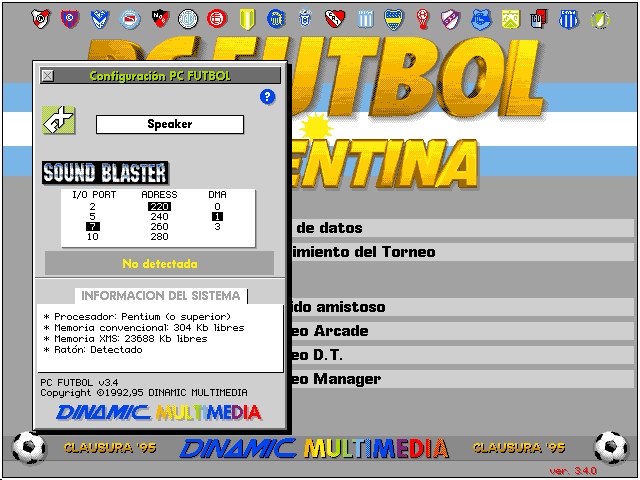Click the soccer ball at bottom right
The image size is (640, 480).
(x=611, y=448)
